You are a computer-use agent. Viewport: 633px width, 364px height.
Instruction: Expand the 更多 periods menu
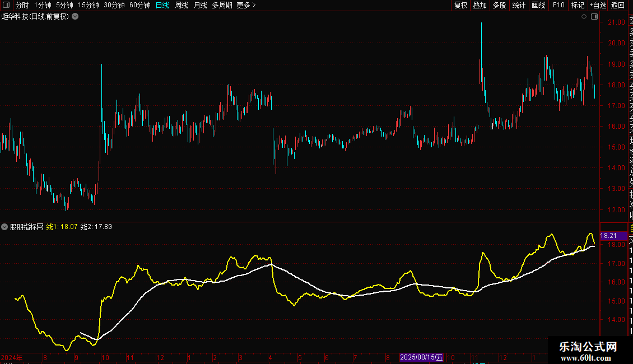[x=246, y=5]
